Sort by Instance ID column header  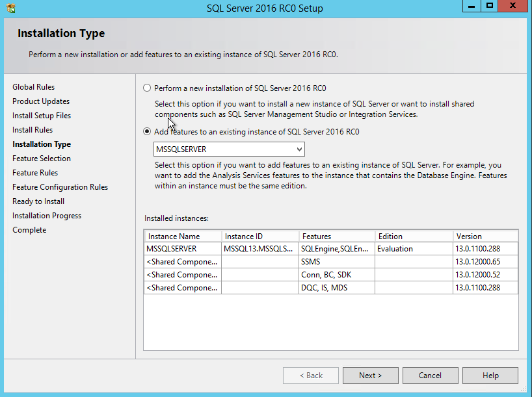(x=260, y=237)
